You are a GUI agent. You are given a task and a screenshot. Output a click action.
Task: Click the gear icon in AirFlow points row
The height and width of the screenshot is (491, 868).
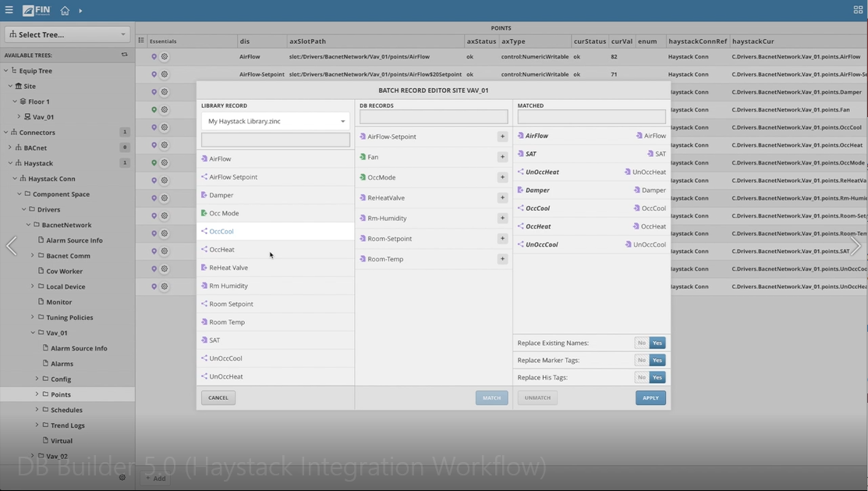165,56
